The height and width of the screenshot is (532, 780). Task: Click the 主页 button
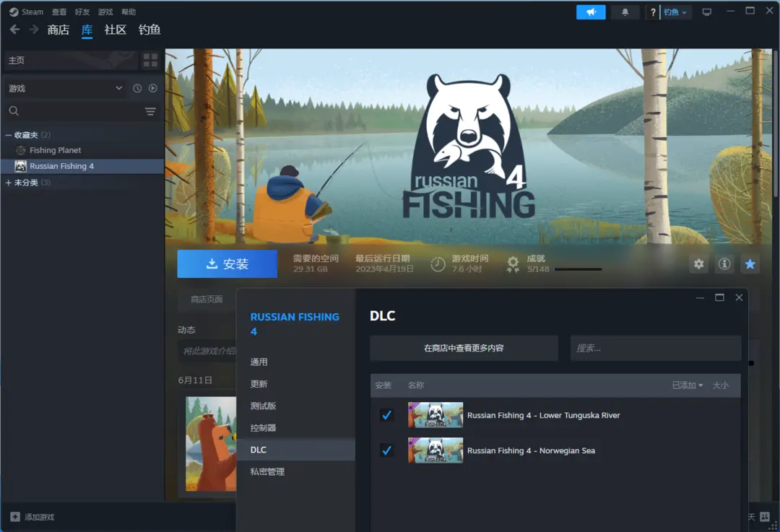tap(71, 60)
